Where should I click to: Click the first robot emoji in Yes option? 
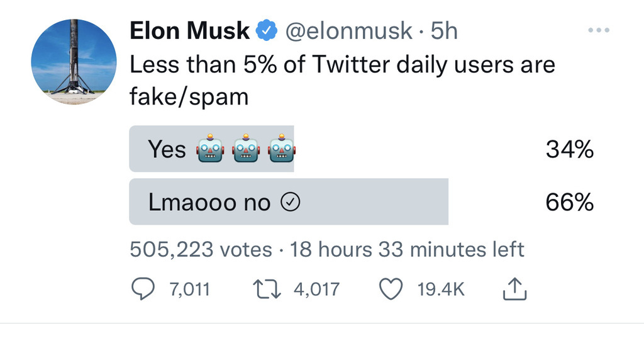click(x=210, y=149)
